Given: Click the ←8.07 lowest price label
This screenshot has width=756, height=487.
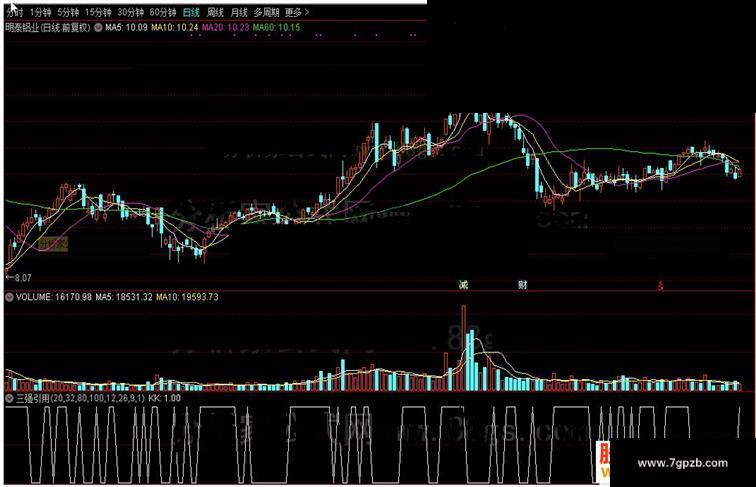Looking at the screenshot, I should (x=18, y=278).
